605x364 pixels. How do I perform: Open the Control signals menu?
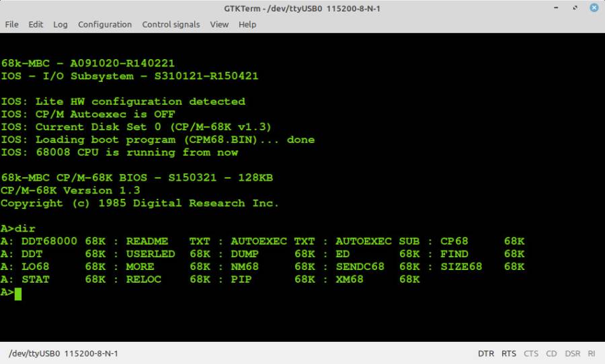coord(171,24)
